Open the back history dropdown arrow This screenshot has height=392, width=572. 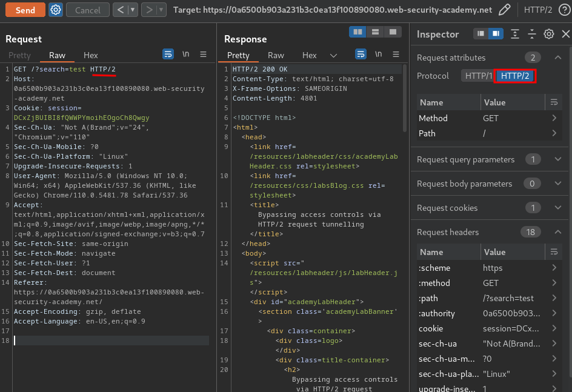pos(133,10)
